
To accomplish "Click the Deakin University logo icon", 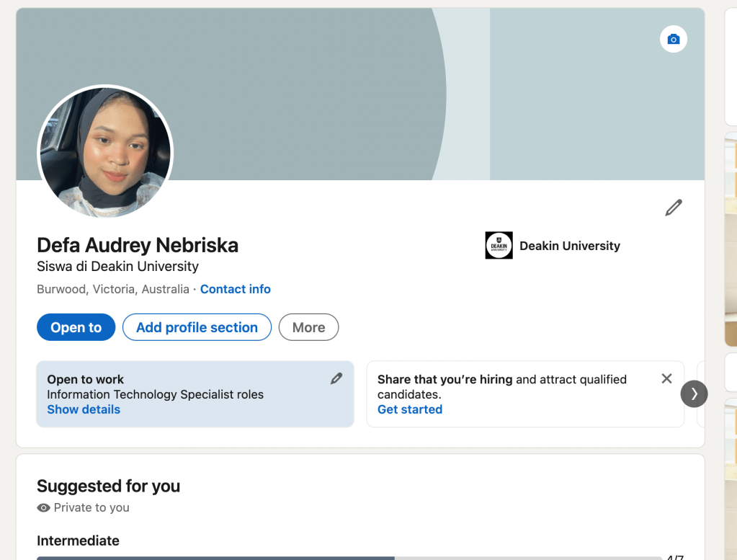I will pyautogui.click(x=499, y=246).
